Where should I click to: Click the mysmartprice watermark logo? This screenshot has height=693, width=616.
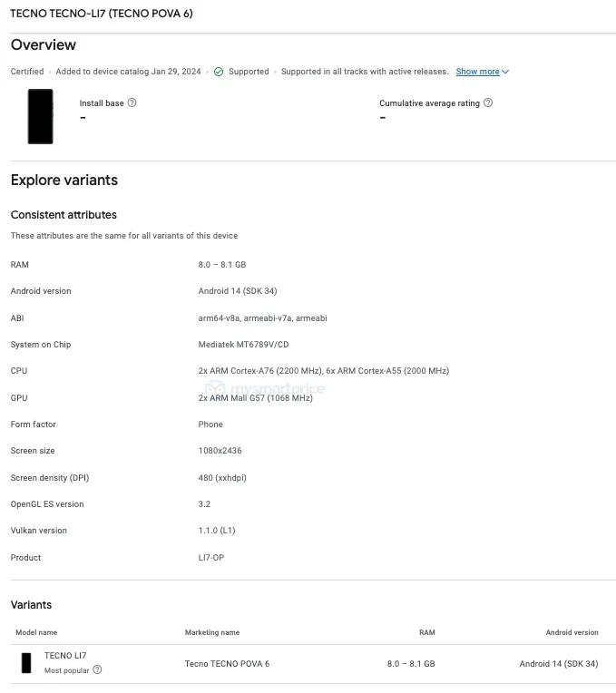coord(264,390)
